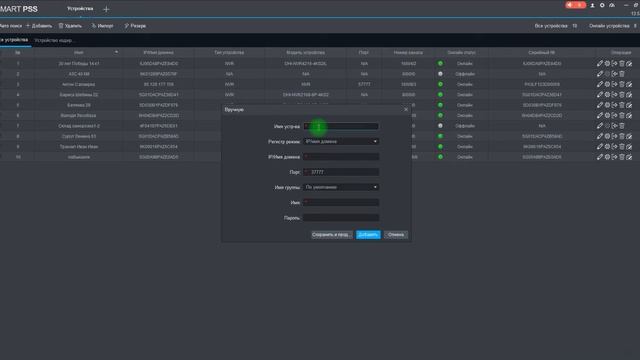Click the last operation icon in row 3
This screenshot has height=360, width=640.
[x=629, y=84]
